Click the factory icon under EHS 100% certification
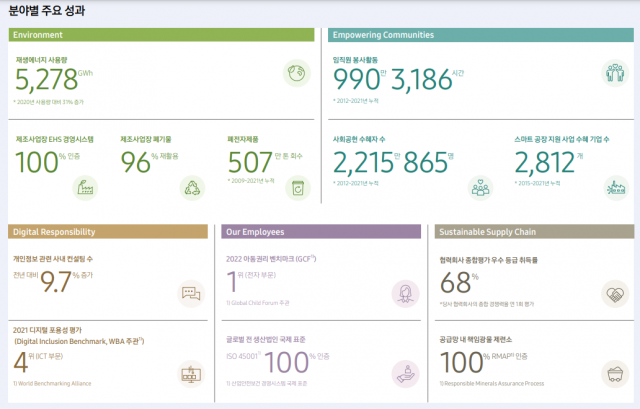This screenshot has width=640, height=409. coord(85,188)
